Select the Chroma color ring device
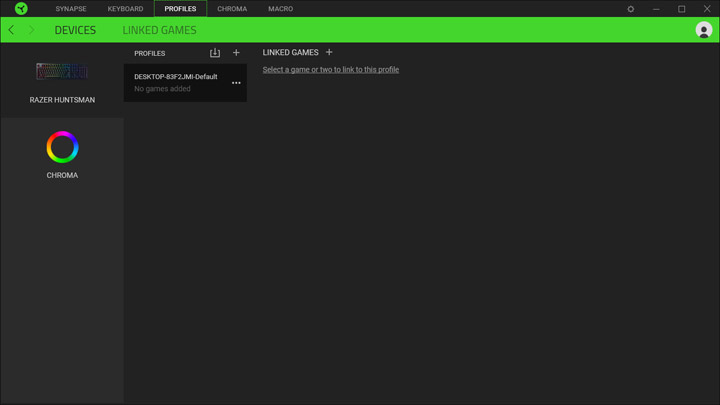 (62, 147)
